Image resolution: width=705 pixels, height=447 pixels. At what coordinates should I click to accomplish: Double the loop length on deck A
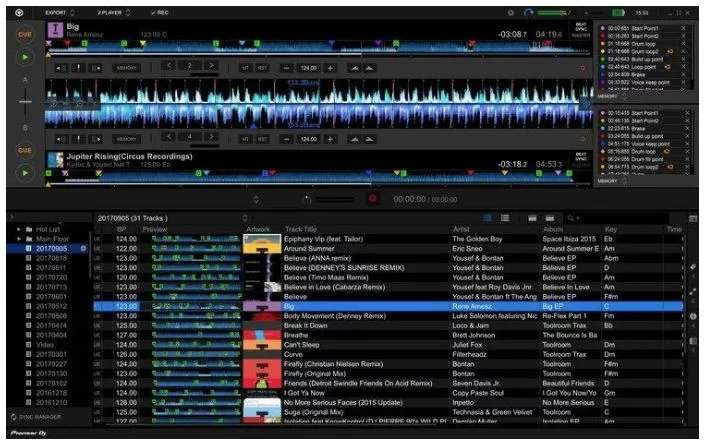click(211, 66)
